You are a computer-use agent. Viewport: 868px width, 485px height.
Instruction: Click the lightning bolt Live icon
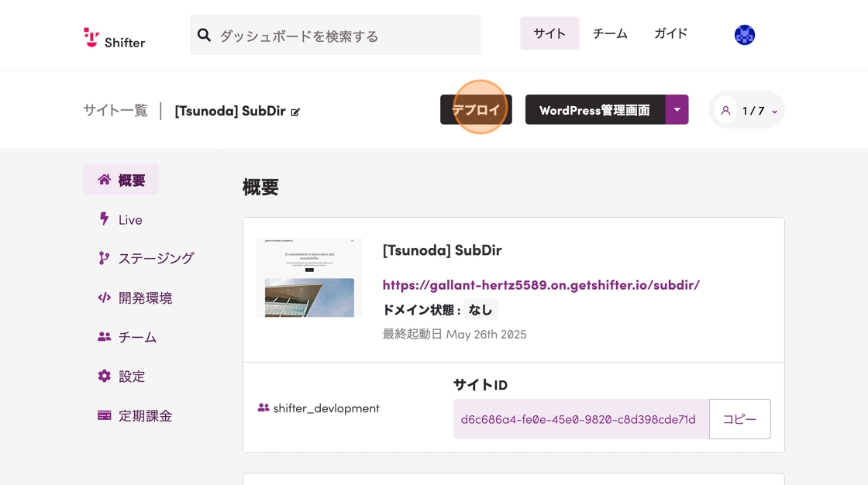(104, 218)
